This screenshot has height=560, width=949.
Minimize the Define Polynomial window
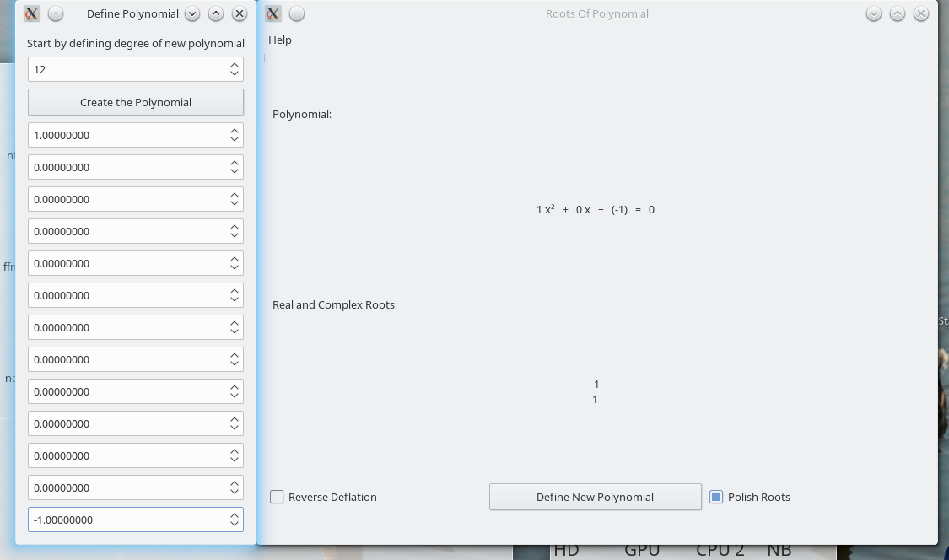192,13
